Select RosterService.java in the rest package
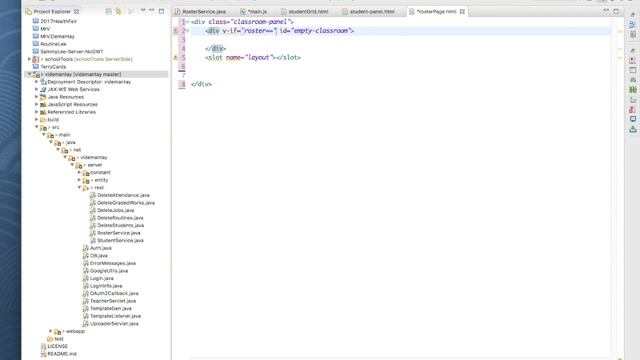This screenshot has width=640, height=360. point(119,233)
